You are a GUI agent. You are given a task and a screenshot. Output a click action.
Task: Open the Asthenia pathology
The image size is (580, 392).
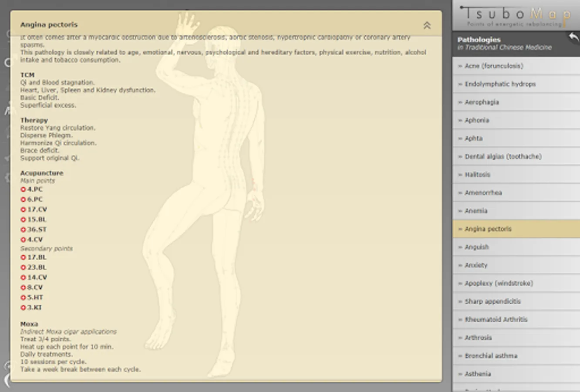[x=516, y=374]
